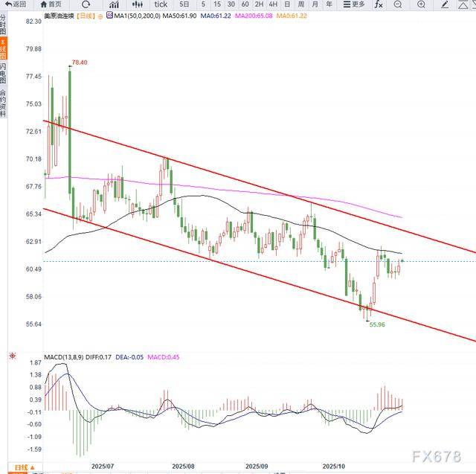Click the 返回 back arrow button

click(x=16, y=4)
